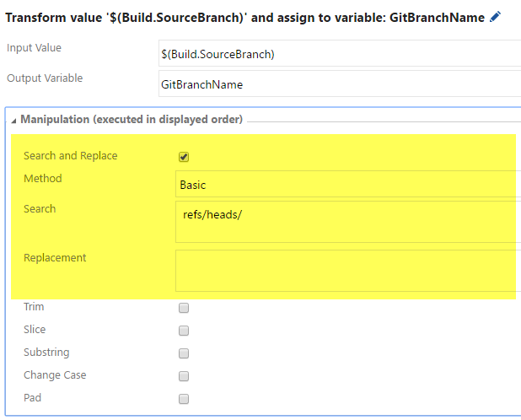Viewport: 521px width, 420px height.
Task: Click the Change Case option label
Action: [x=55, y=374]
